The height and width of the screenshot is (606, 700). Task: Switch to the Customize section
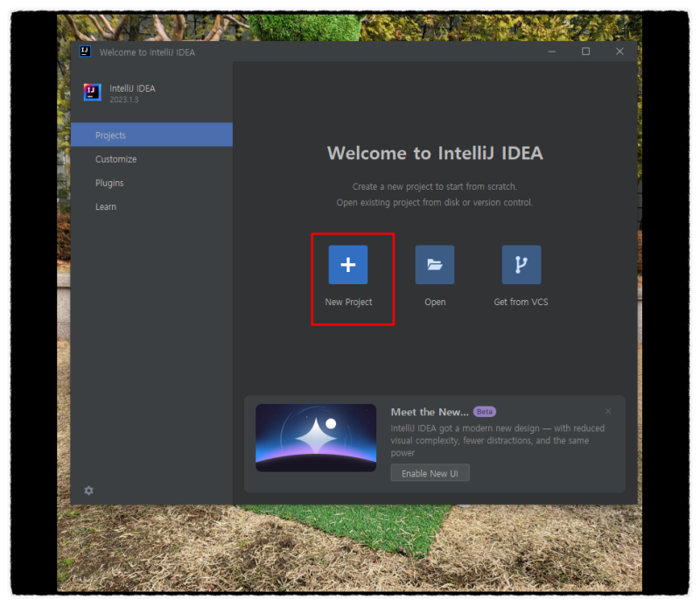click(115, 158)
